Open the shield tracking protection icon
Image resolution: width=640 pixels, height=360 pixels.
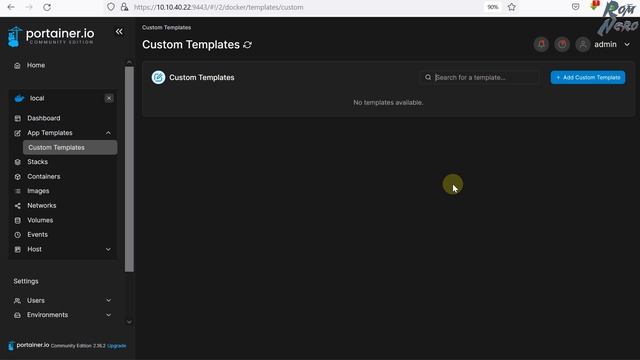pyautogui.click(x=111, y=7)
